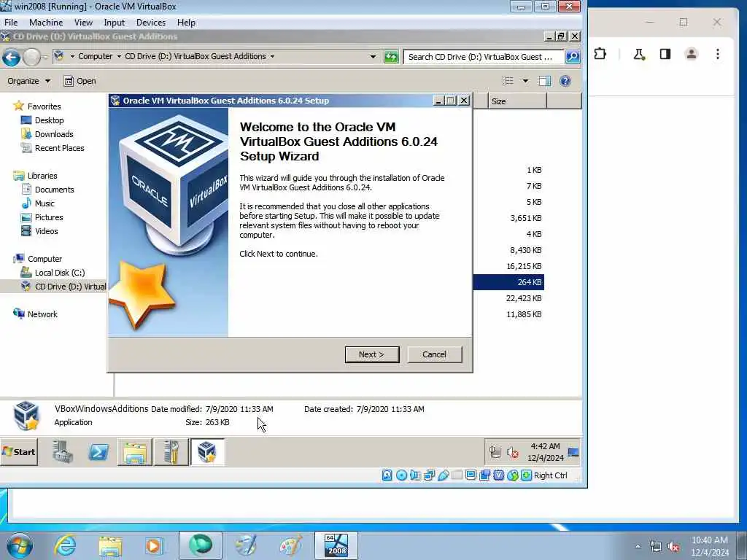Launch PowerShell from the guest taskbar
Image resolution: width=747 pixels, height=560 pixels.
pos(98,452)
